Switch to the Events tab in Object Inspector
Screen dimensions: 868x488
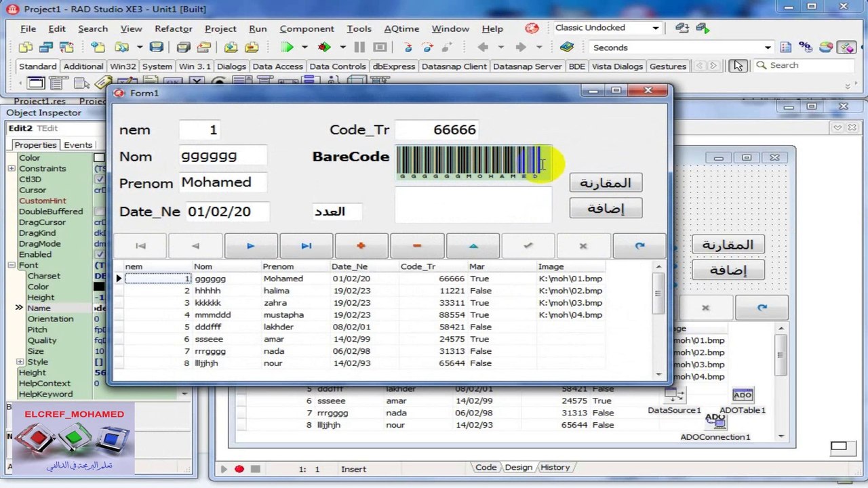tap(78, 145)
